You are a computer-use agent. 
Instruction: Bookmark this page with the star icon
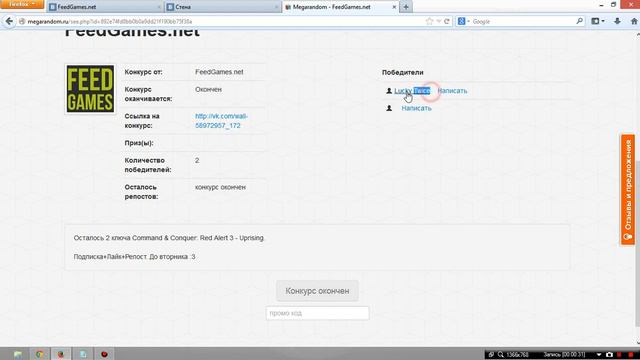(x=429, y=21)
